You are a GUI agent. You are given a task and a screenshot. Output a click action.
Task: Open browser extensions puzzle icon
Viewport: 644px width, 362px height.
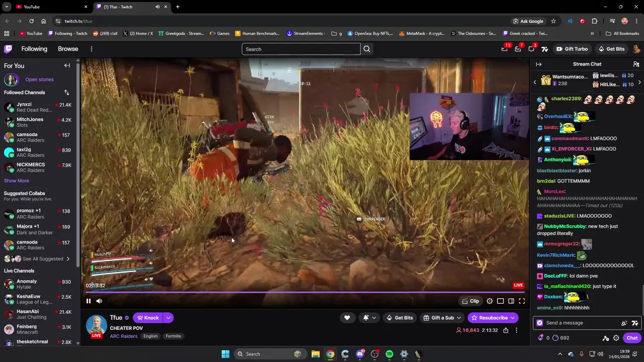tap(595, 21)
